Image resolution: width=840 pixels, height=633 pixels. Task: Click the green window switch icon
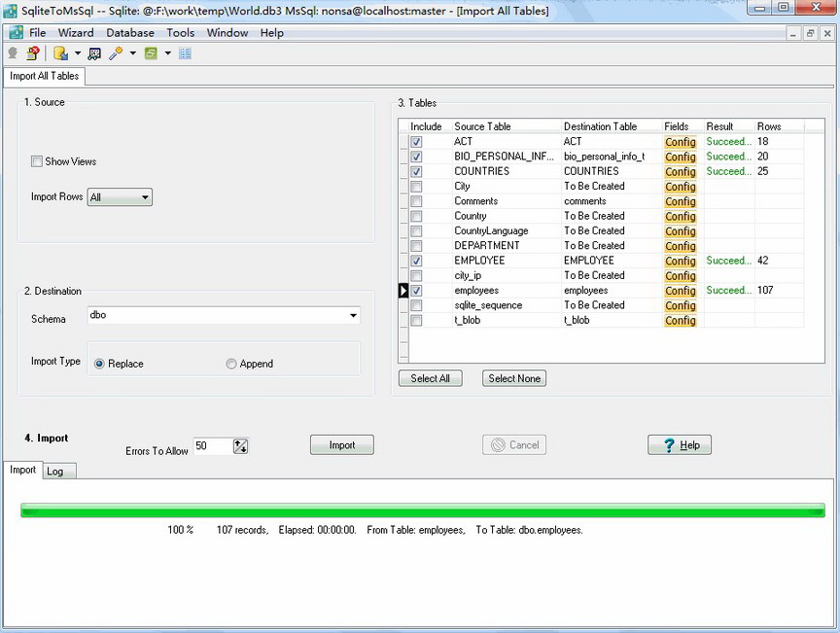(x=151, y=53)
